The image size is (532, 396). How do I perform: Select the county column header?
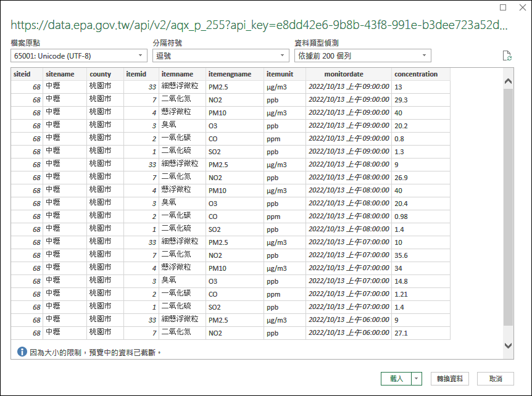tap(105, 74)
